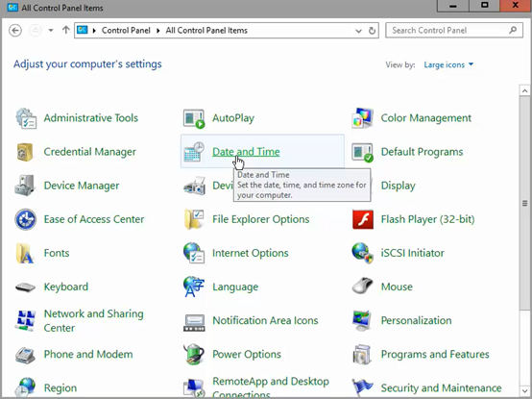The image size is (532, 399).
Task: Open the File Explorer Options folder icon
Action: pos(194,219)
